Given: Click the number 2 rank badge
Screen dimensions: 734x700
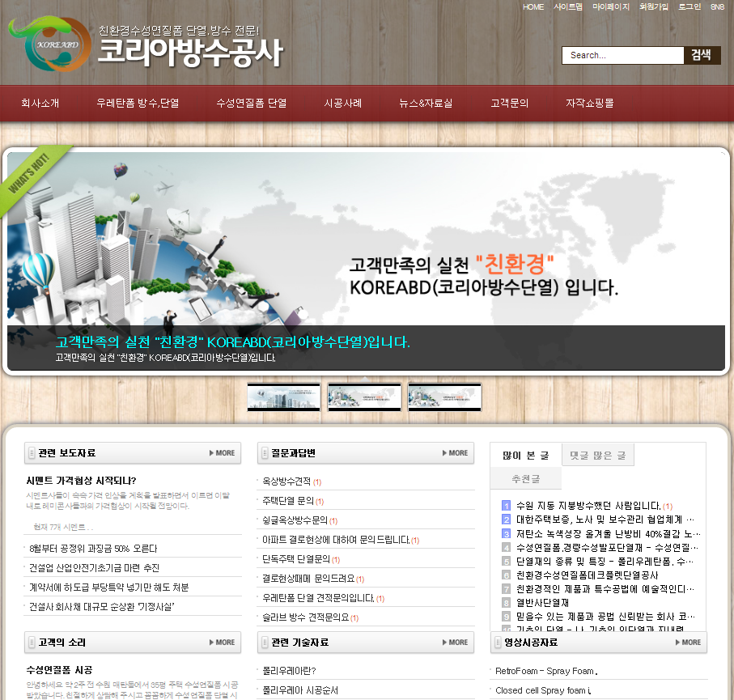Looking at the screenshot, I should tap(506, 520).
